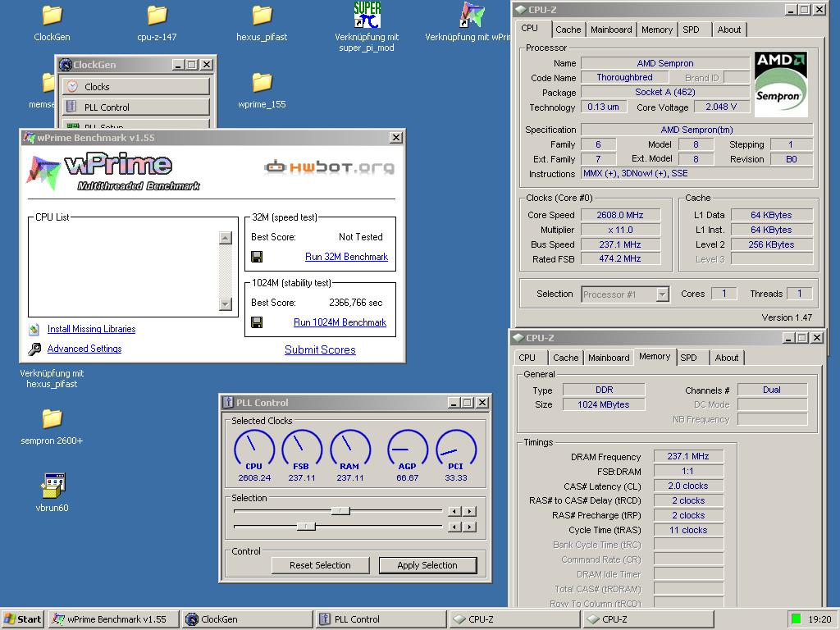Open the Advanced Settings link
Image resolution: width=840 pixels, height=630 pixels.
[x=84, y=349]
